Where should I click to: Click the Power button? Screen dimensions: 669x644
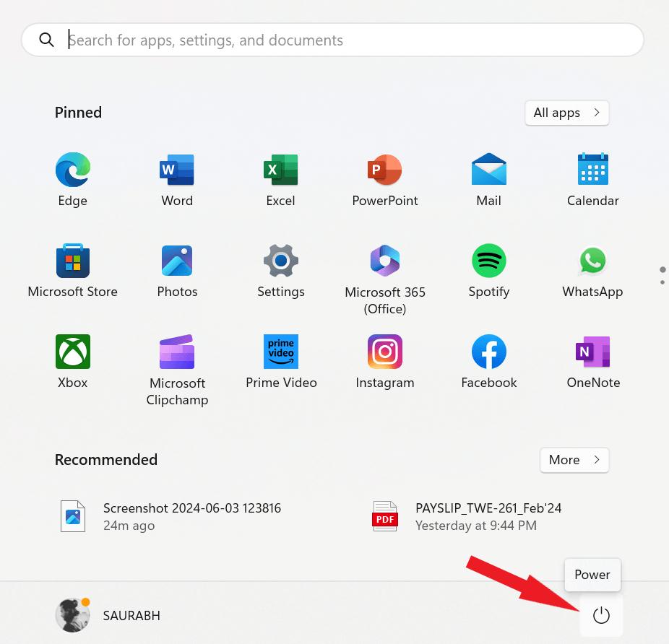[601, 616]
